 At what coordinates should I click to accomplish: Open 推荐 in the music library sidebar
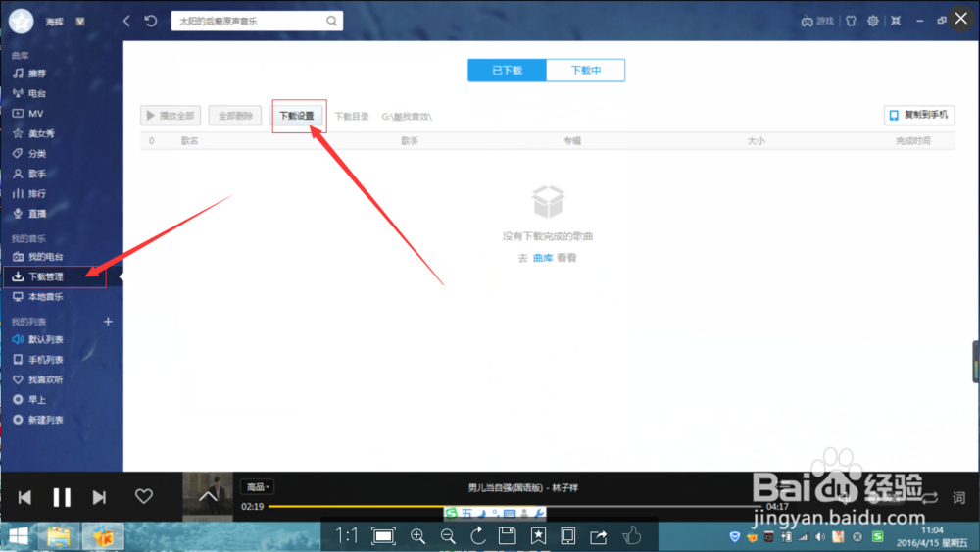[29, 74]
